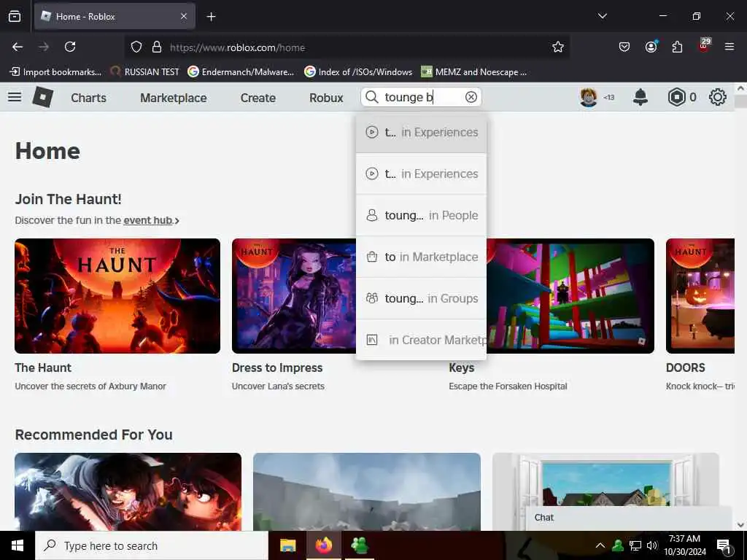Open the Marketplace nav item

coord(174,98)
